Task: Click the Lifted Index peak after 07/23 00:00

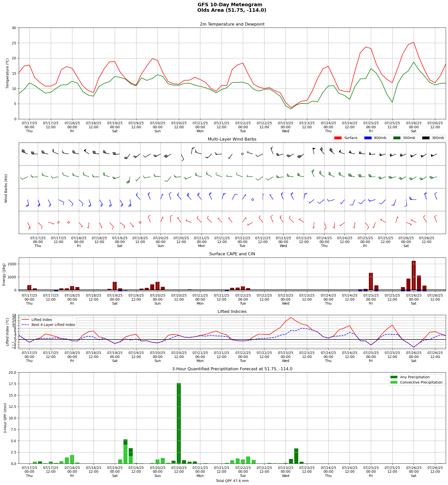Action: point(291,318)
